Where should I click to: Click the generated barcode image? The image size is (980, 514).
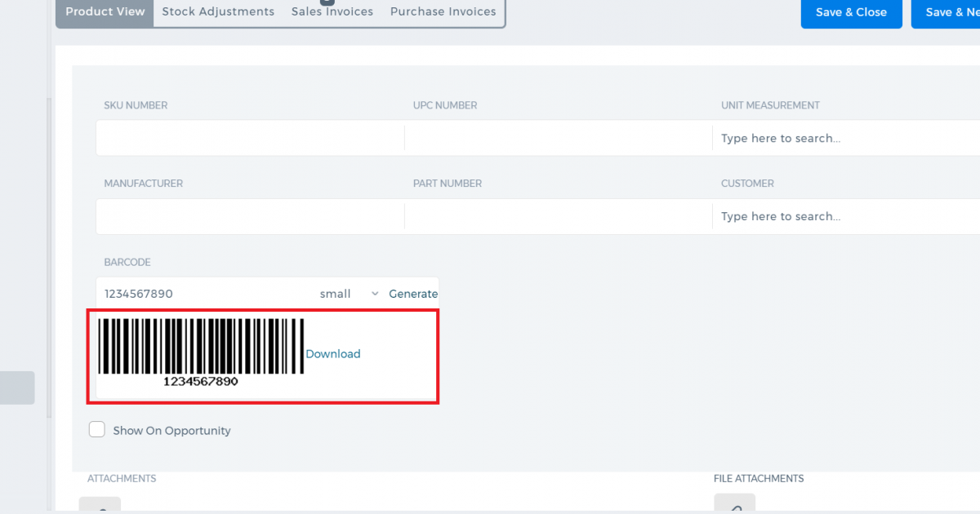tap(201, 352)
